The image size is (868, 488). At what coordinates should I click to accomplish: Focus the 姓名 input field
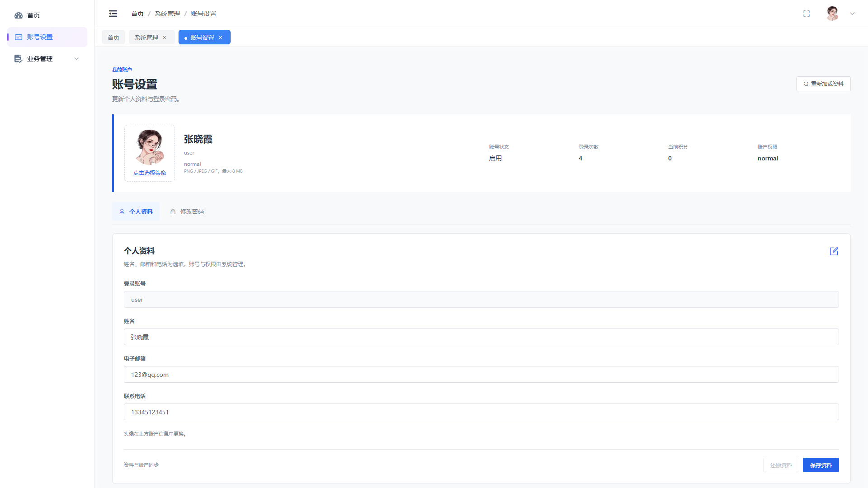[x=481, y=337]
